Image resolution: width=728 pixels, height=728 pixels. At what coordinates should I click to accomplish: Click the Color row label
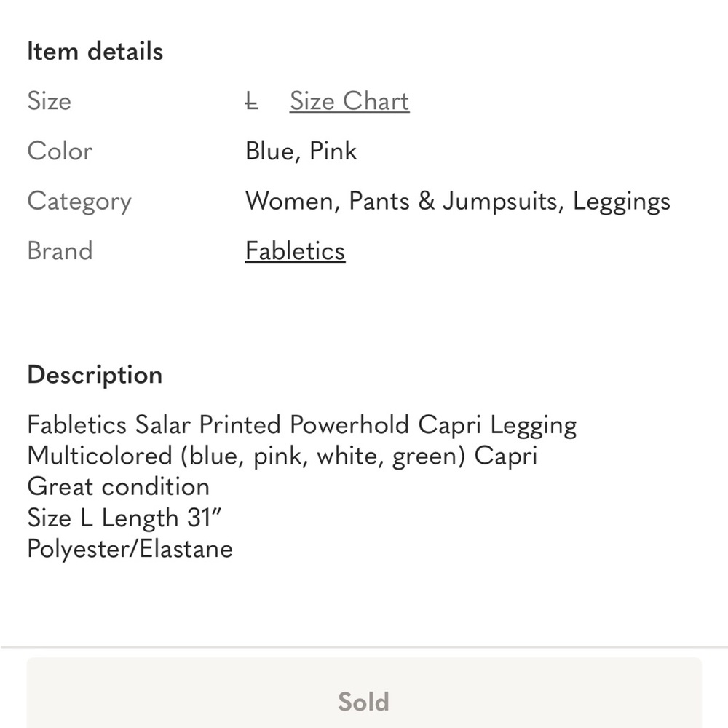tap(60, 151)
